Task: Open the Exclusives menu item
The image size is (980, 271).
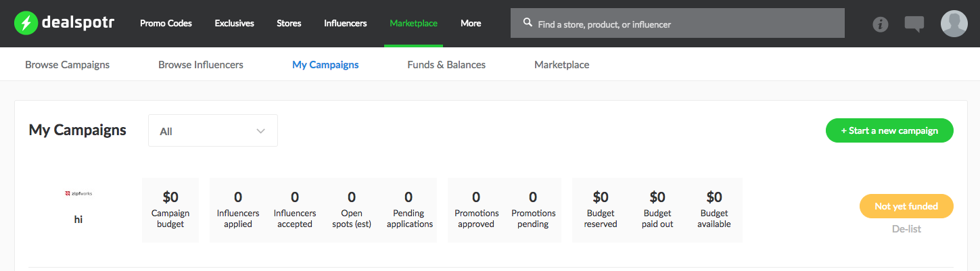Action: click(234, 23)
